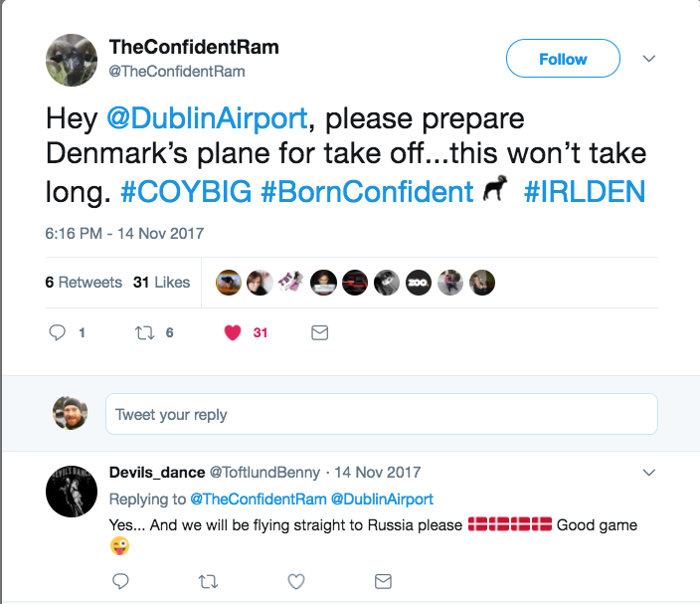View the list of 6 Retweets

84,282
